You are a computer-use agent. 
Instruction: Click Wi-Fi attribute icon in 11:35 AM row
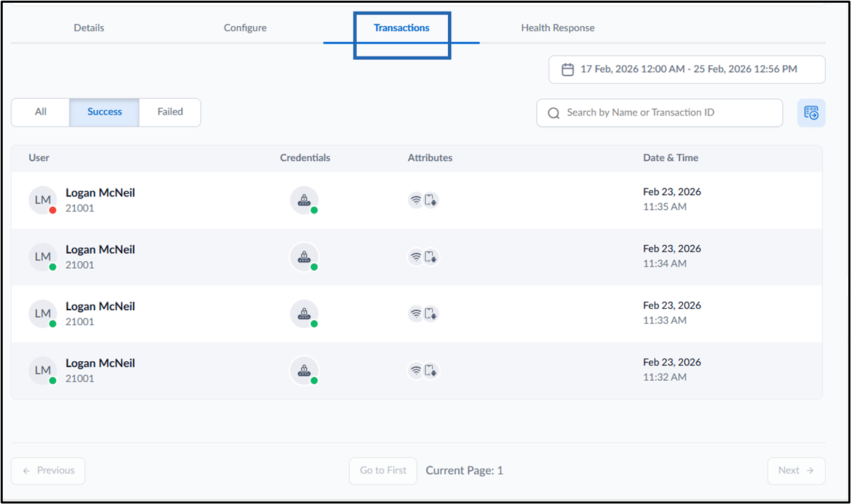416,200
